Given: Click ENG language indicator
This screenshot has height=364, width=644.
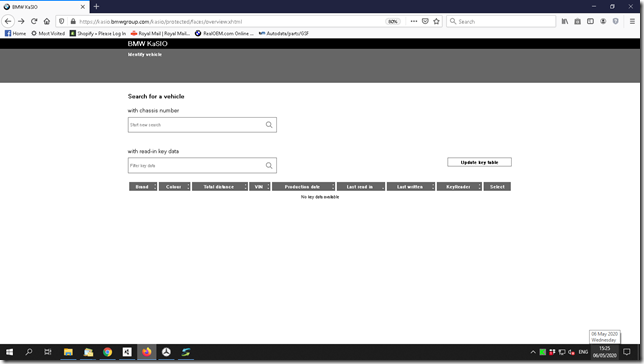Looking at the screenshot, I should (x=583, y=352).
